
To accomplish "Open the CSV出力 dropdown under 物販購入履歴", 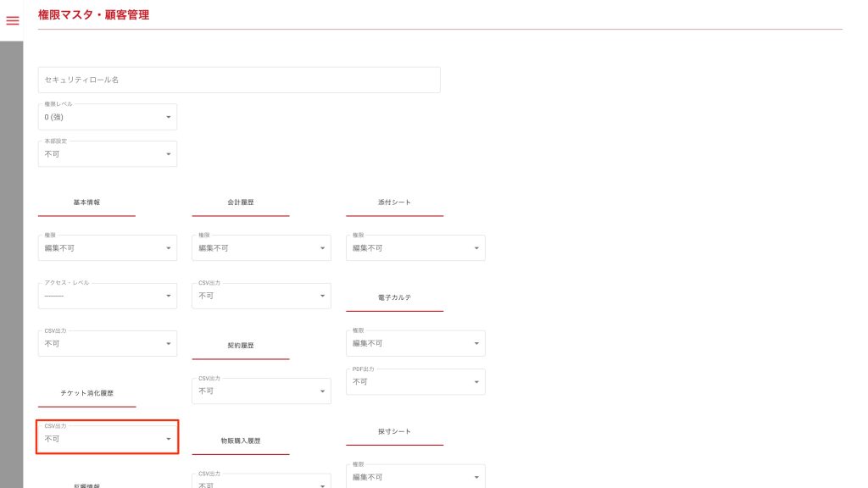I will pos(261,480).
